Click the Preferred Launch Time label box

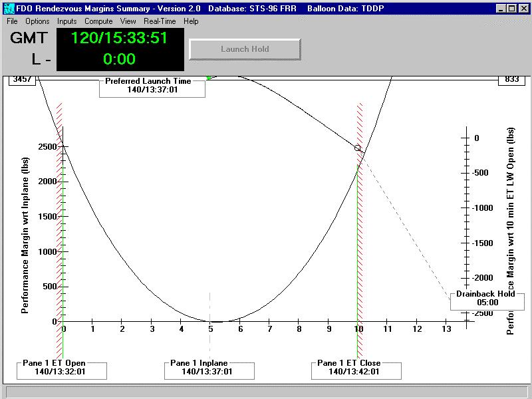(x=152, y=86)
